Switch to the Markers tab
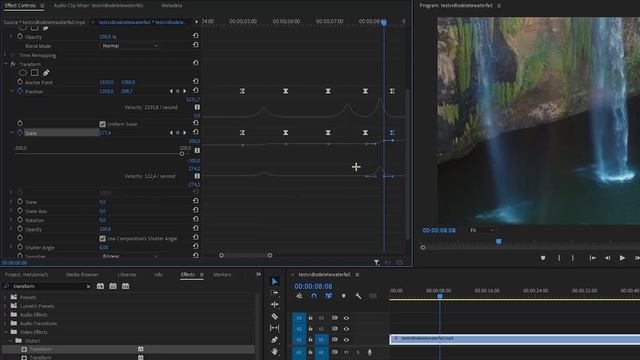The height and width of the screenshot is (360, 640). point(222,275)
